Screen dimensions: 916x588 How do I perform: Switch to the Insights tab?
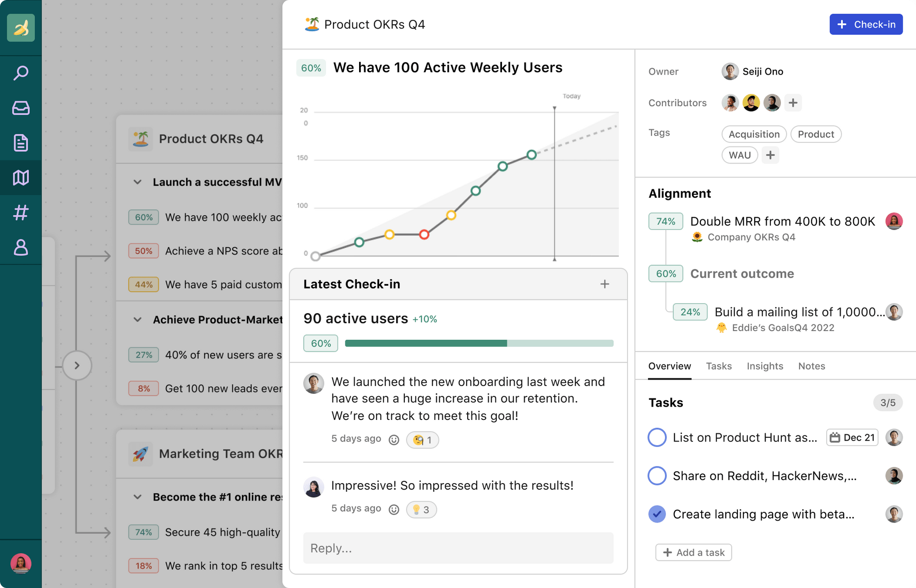point(765,366)
